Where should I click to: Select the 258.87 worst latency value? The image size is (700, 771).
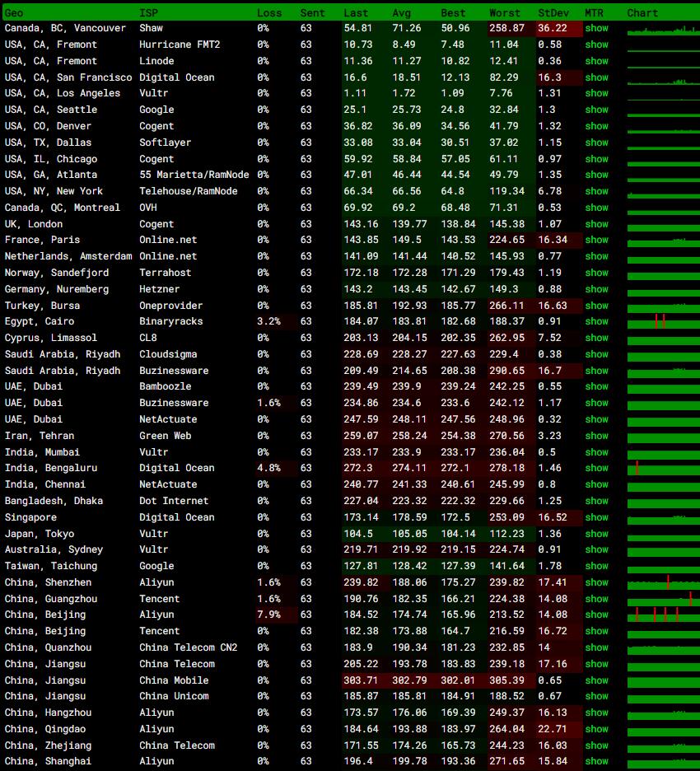pos(506,28)
